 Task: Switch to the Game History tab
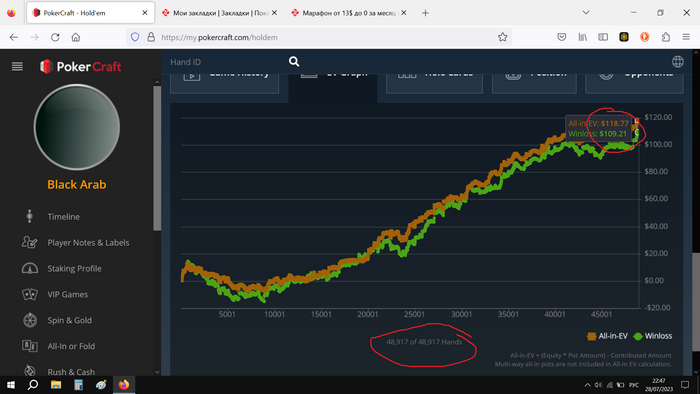click(x=225, y=83)
